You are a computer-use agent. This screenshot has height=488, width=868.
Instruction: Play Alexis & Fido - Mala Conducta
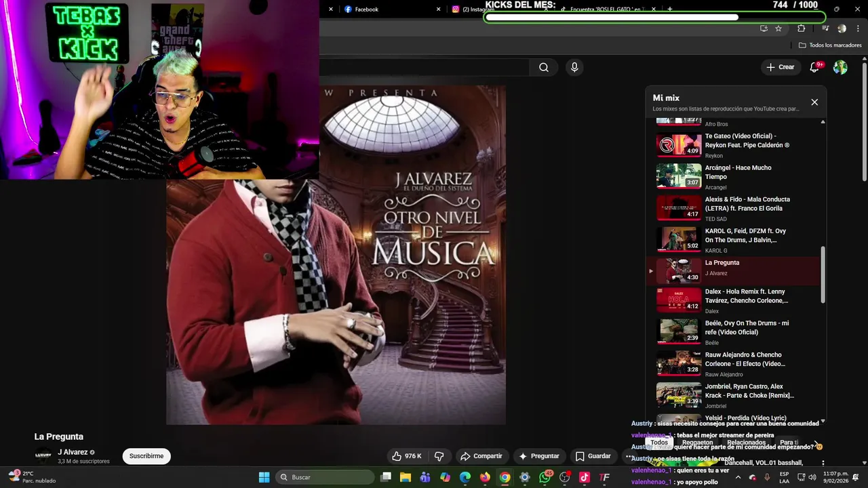click(x=734, y=208)
